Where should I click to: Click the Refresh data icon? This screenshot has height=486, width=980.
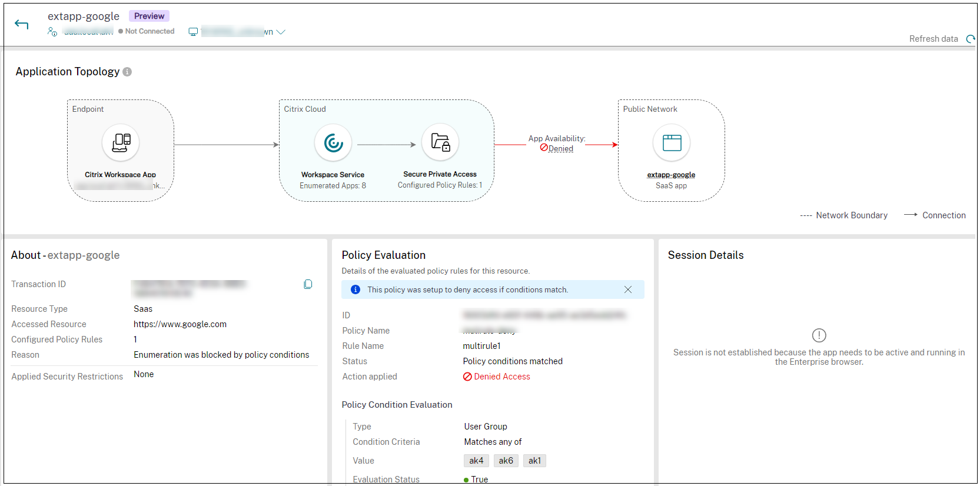click(x=971, y=39)
